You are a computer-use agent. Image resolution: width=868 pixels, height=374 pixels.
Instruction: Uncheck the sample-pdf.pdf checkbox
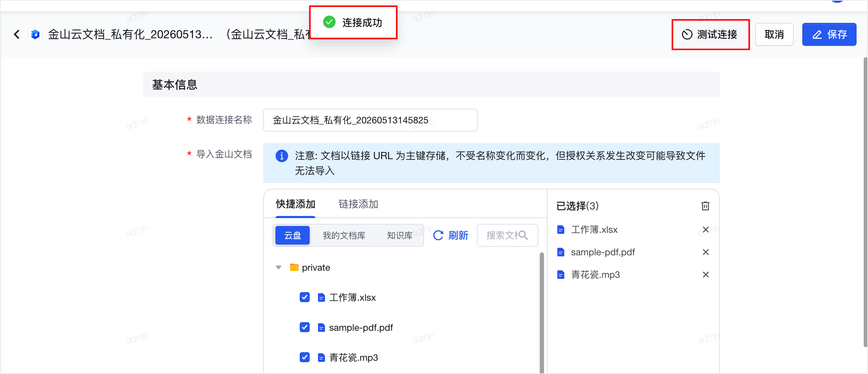pyautogui.click(x=305, y=327)
